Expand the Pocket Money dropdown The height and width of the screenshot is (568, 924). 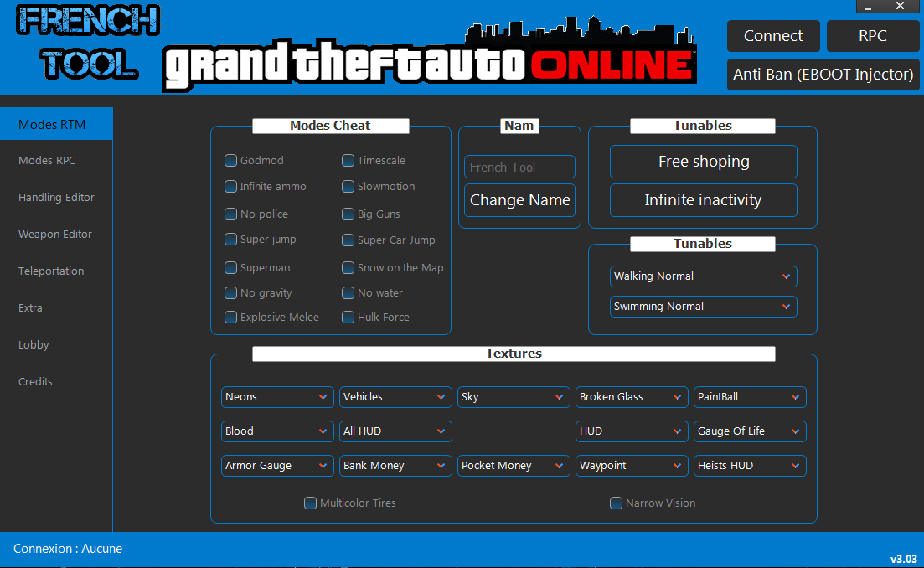[514, 466]
